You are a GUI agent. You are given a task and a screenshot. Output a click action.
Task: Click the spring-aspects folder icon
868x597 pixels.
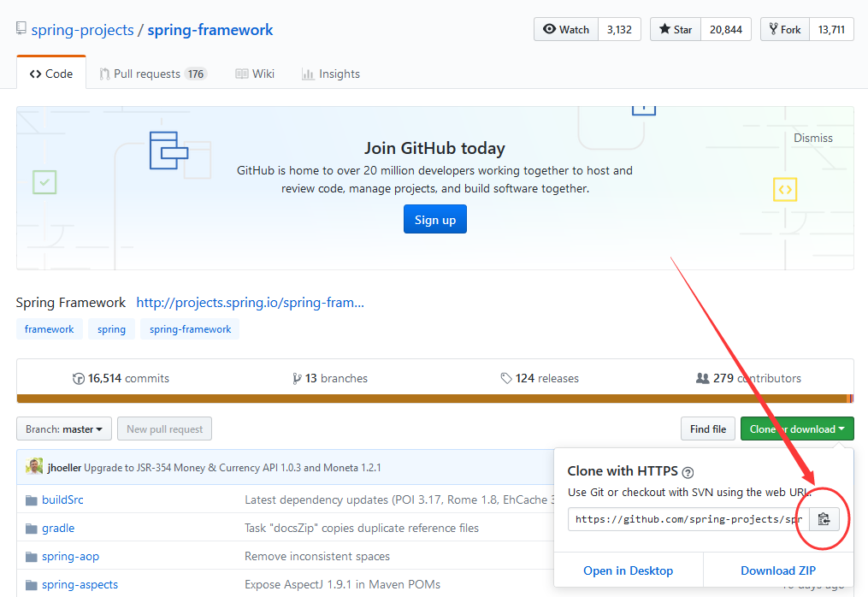pos(32,585)
